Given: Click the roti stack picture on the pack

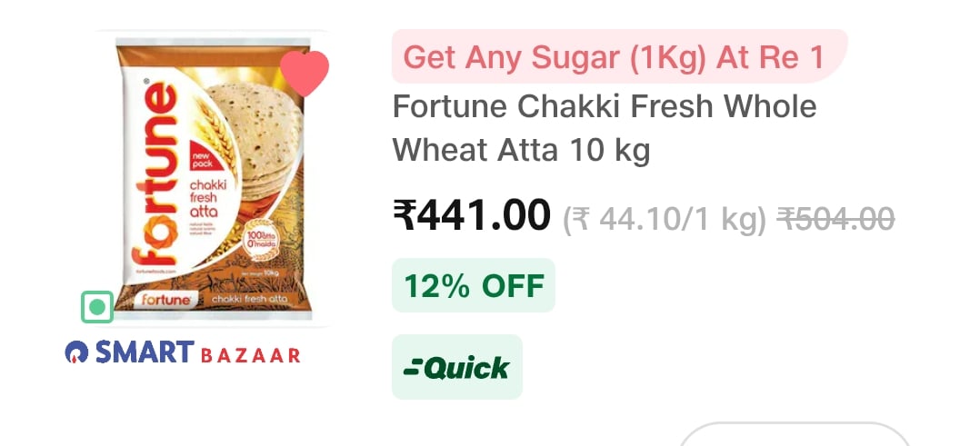Looking at the screenshot, I should (256, 141).
